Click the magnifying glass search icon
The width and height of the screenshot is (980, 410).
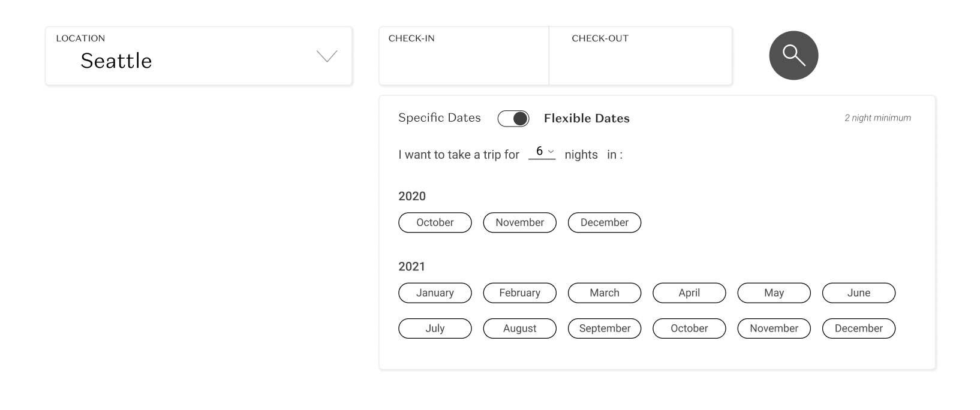(x=793, y=56)
